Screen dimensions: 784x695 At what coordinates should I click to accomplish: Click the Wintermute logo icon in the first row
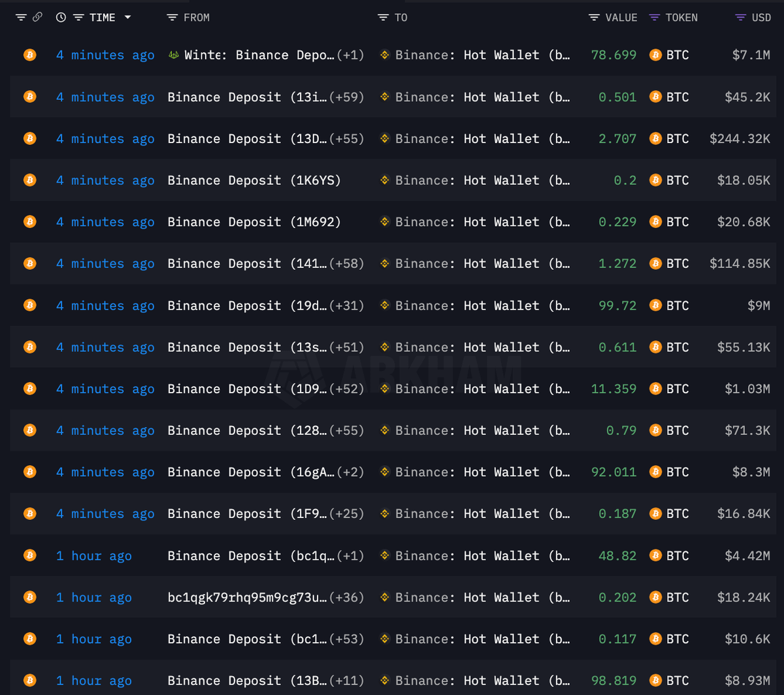pyautogui.click(x=174, y=55)
